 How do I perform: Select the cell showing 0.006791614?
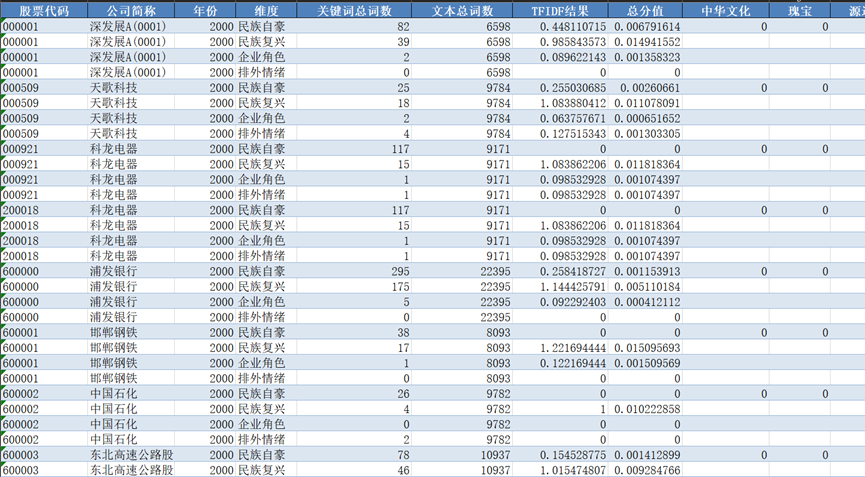point(645,26)
